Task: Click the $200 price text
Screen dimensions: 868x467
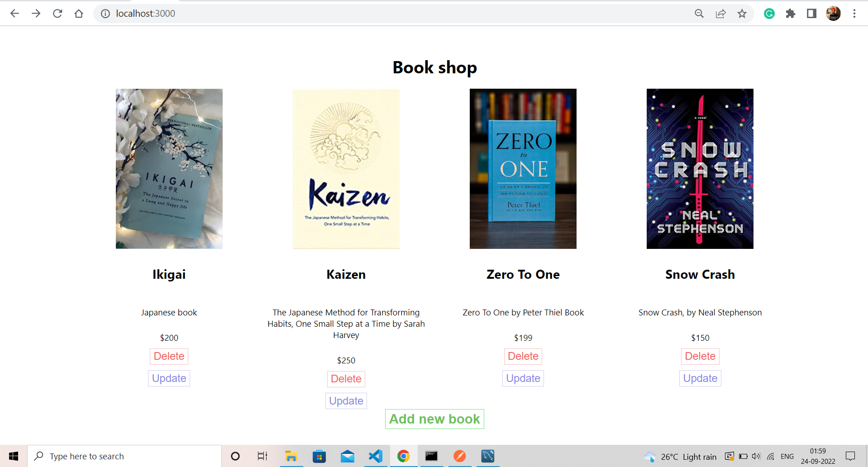Action: point(169,338)
